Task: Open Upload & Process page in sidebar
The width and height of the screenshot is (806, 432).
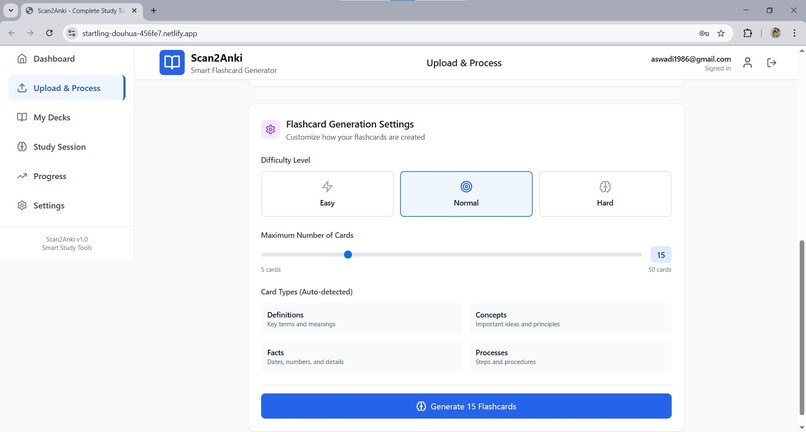Action: pyautogui.click(x=67, y=88)
